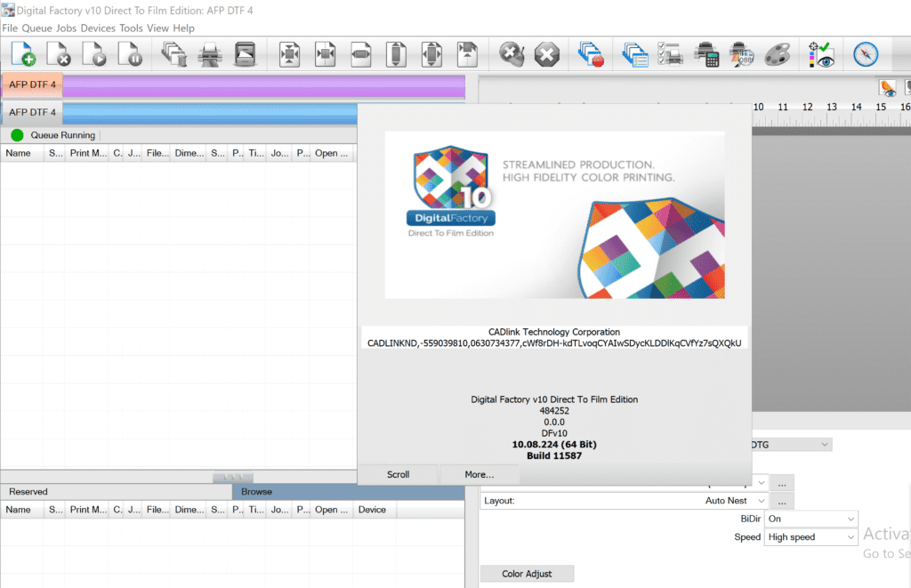Open the View menu
Viewport: 911px width, 588px height.
point(157,28)
